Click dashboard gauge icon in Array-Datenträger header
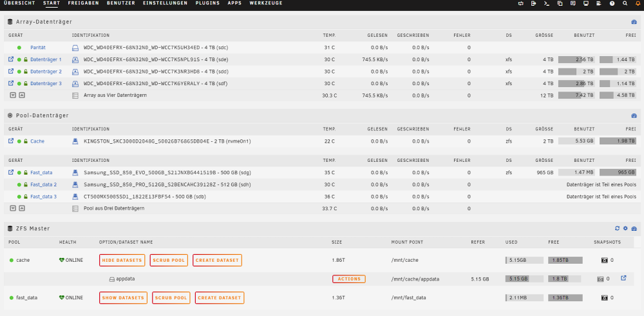 (x=634, y=22)
